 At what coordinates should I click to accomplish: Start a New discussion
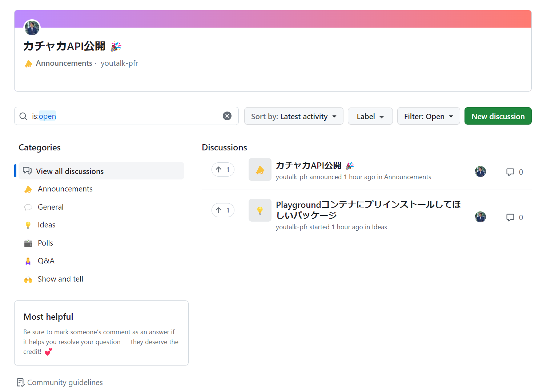click(498, 116)
